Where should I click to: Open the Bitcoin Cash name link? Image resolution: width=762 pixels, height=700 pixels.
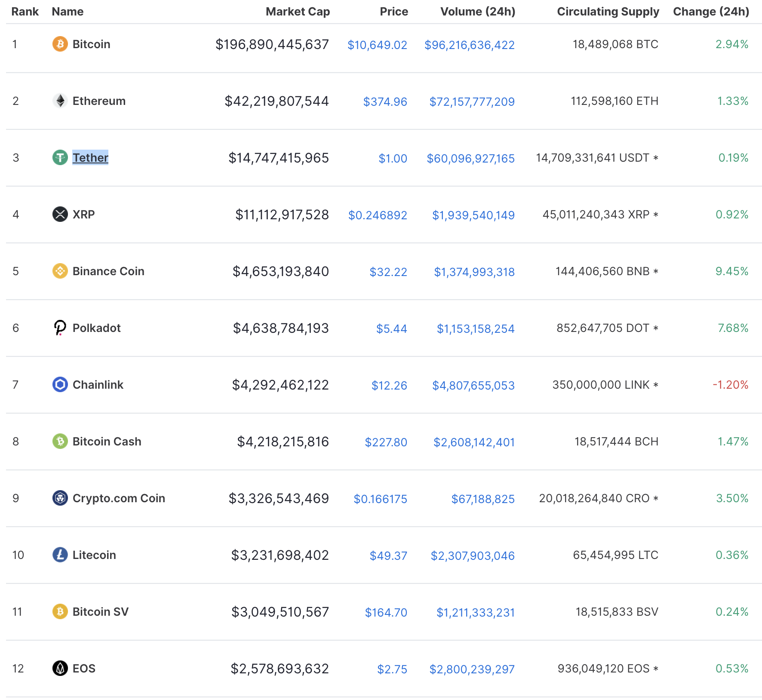point(107,442)
